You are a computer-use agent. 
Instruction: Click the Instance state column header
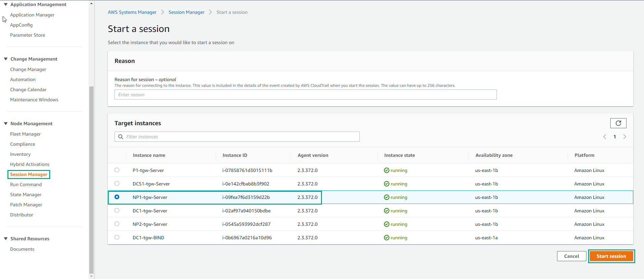point(399,155)
